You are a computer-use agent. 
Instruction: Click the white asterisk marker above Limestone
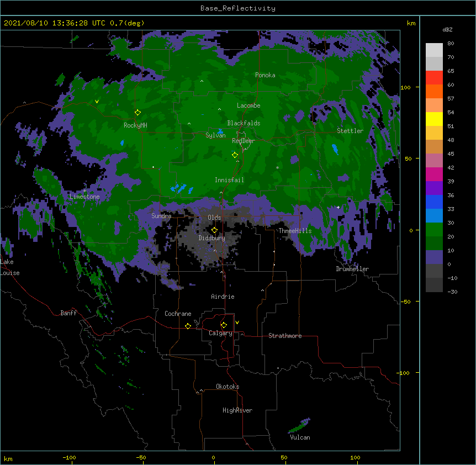pos(85,191)
